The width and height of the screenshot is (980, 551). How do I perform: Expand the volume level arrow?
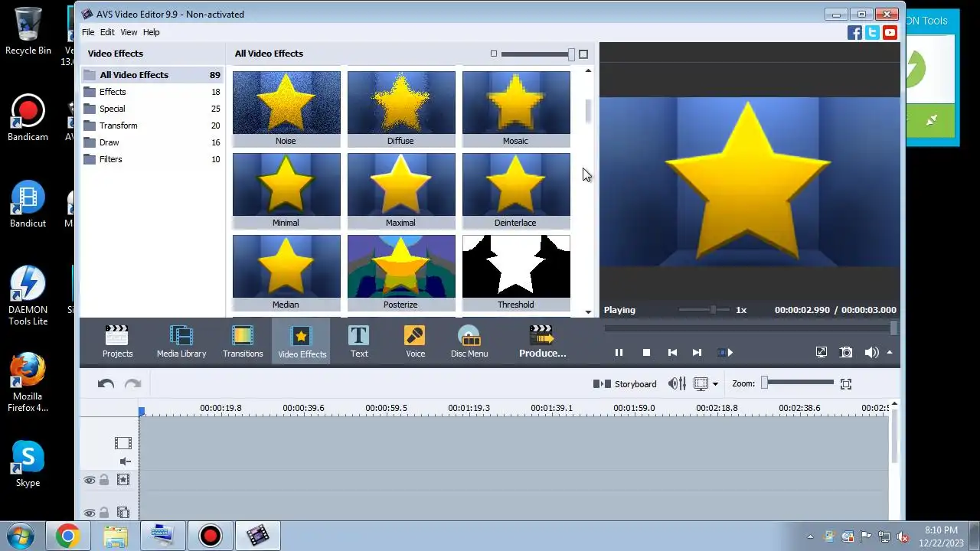pyautogui.click(x=890, y=353)
